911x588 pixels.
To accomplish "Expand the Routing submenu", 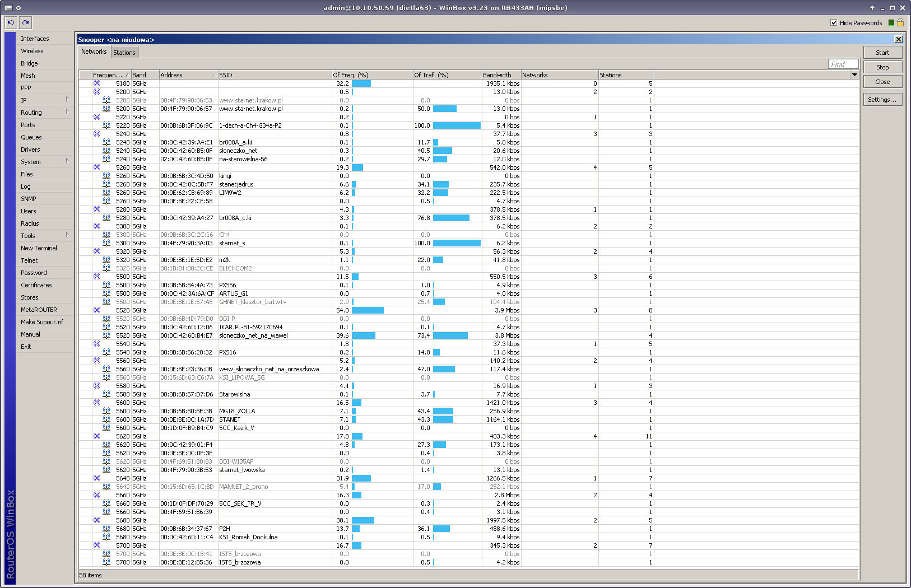I will coord(67,112).
